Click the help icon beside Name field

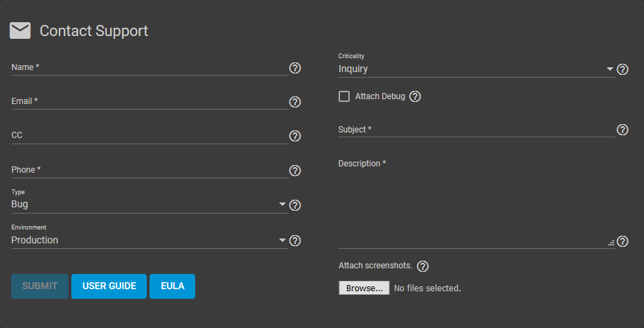pos(295,68)
